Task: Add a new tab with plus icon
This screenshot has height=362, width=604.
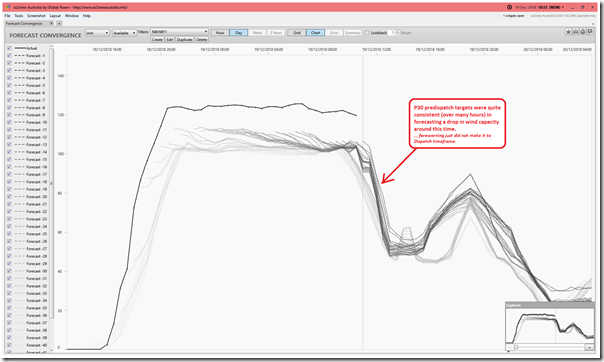Action: point(59,23)
